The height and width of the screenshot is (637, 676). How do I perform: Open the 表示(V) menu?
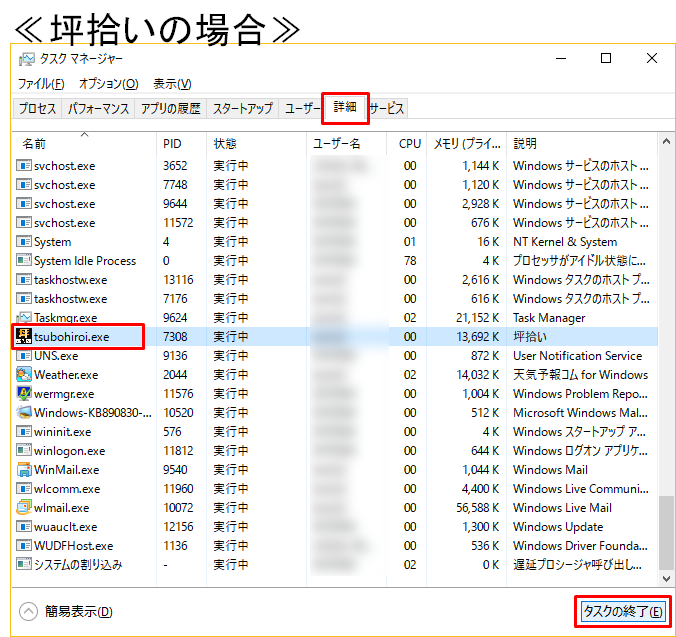click(172, 84)
